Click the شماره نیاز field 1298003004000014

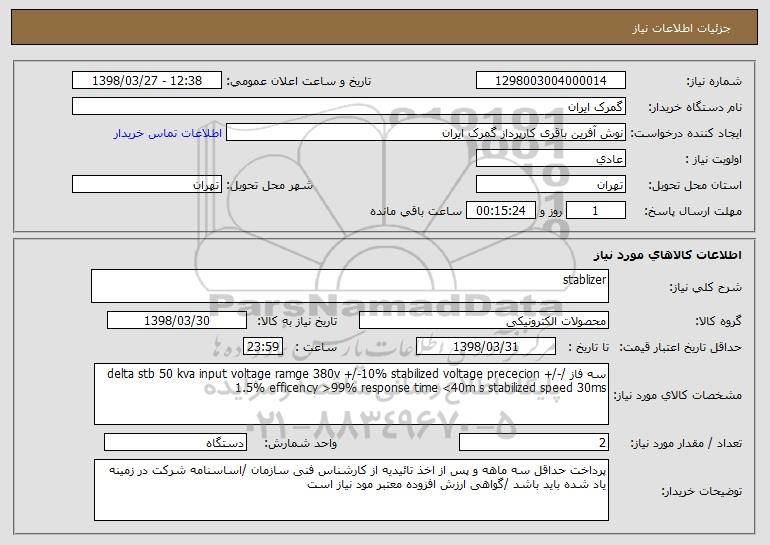(550, 80)
